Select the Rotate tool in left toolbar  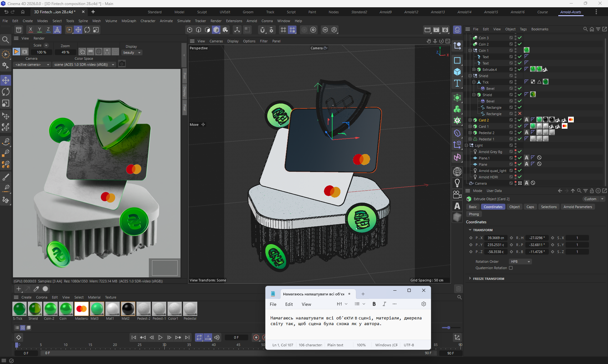tap(6, 92)
